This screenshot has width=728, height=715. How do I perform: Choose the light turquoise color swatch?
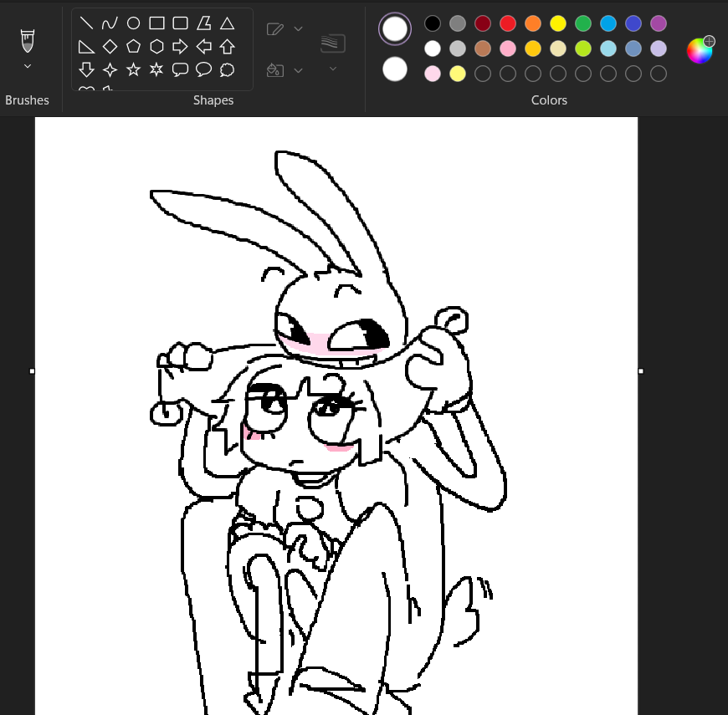pyautogui.click(x=608, y=49)
